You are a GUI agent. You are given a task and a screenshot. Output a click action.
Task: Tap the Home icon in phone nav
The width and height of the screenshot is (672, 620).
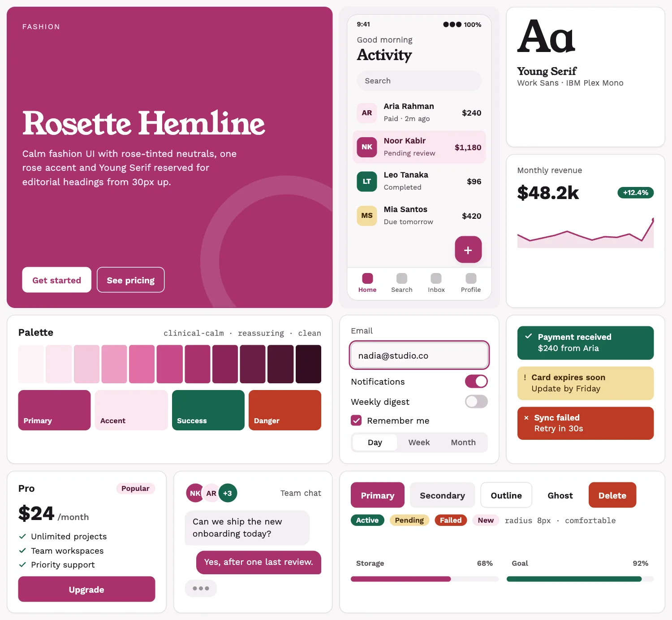tap(367, 278)
